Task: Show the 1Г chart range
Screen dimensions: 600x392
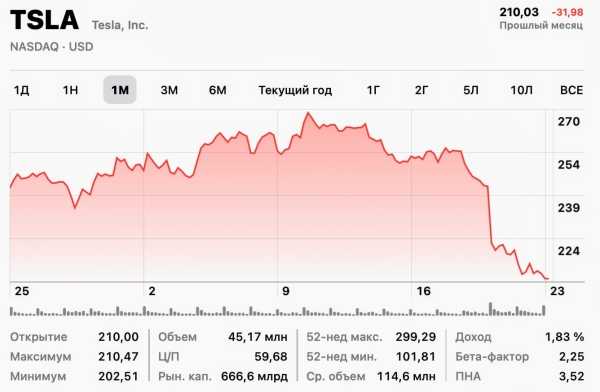Action: 373,90
